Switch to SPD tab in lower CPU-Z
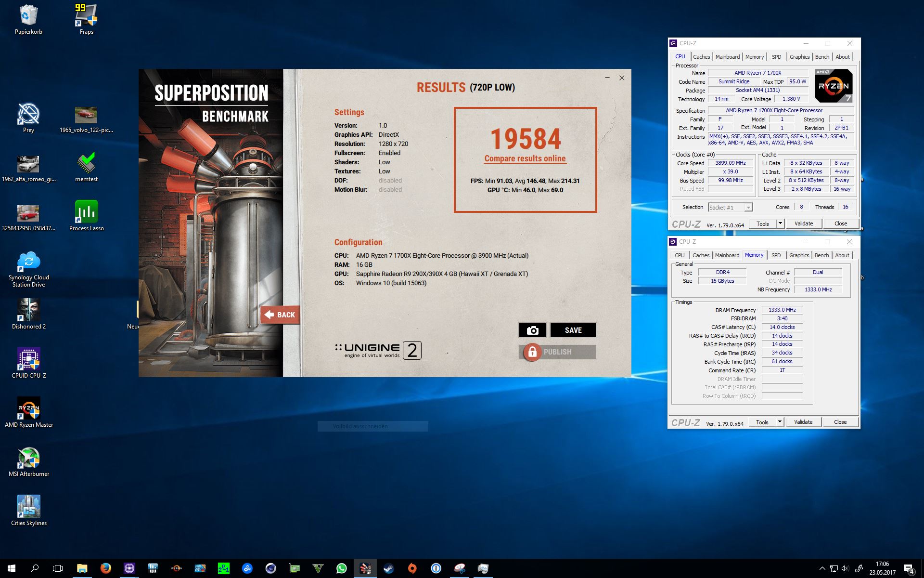The height and width of the screenshot is (578, 924). (x=776, y=255)
